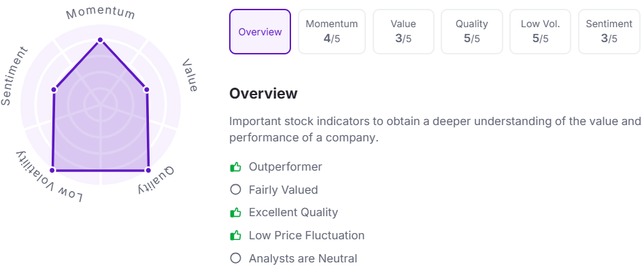
Task: Open the Quality 5/5 tab
Action: pos(471,32)
